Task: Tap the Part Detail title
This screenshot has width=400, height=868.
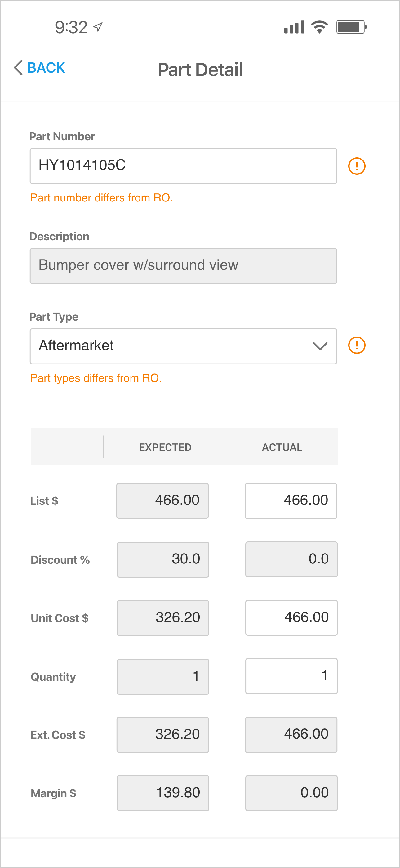Action: [200, 70]
